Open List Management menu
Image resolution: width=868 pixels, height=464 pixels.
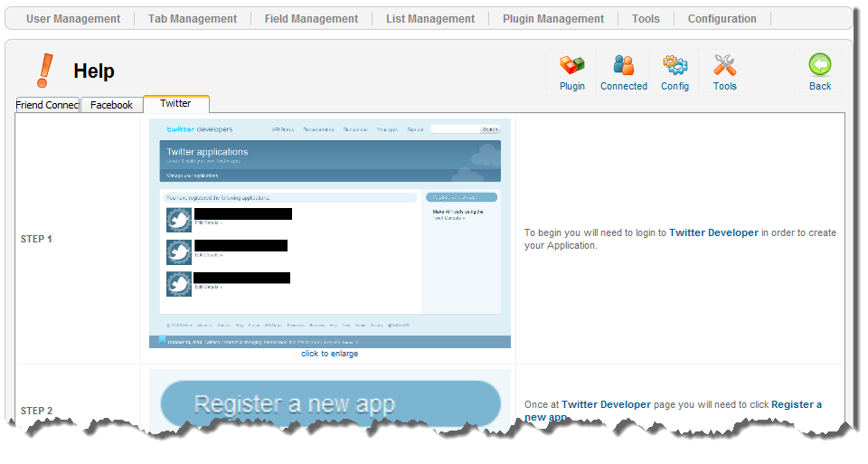click(x=430, y=19)
